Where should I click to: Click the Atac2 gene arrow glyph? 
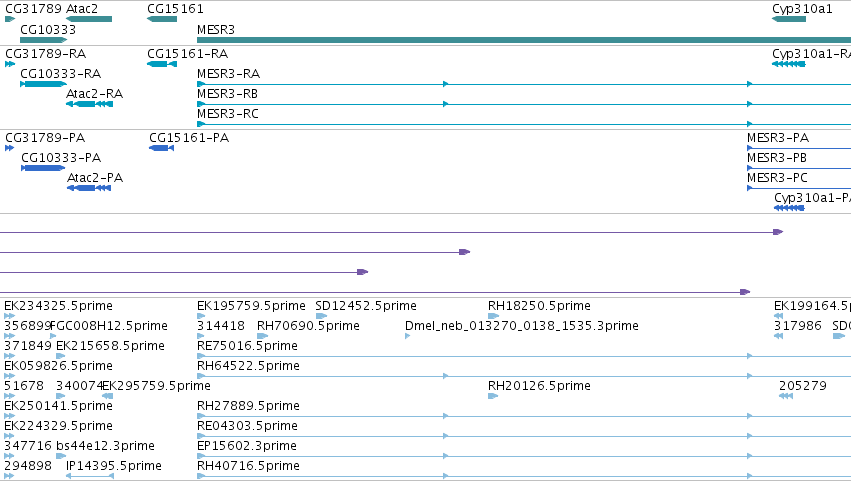click(89, 19)
